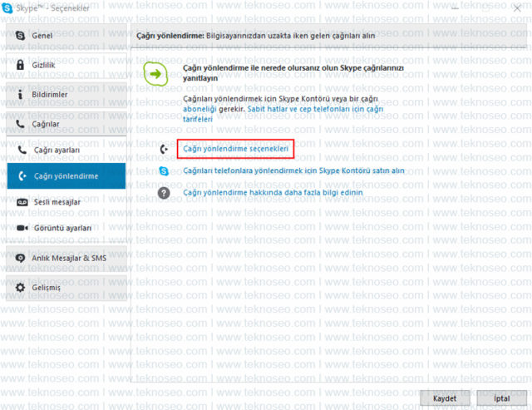
Task: Select Sesli mesajlar sub-item
Action: click(x=66, y=202)
